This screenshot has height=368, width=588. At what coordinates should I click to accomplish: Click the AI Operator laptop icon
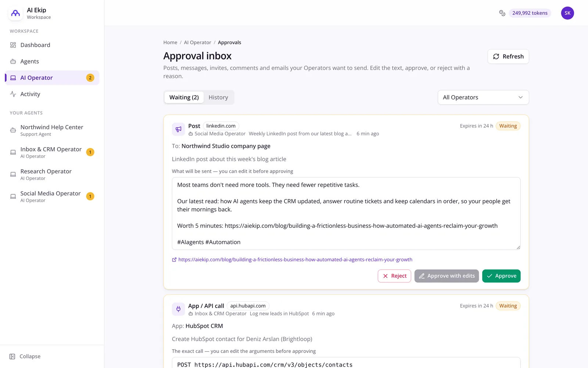[13, 78]
